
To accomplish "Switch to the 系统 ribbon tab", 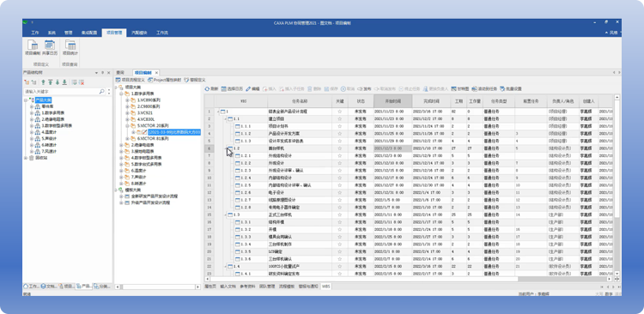I will click(x=52, y=33).
